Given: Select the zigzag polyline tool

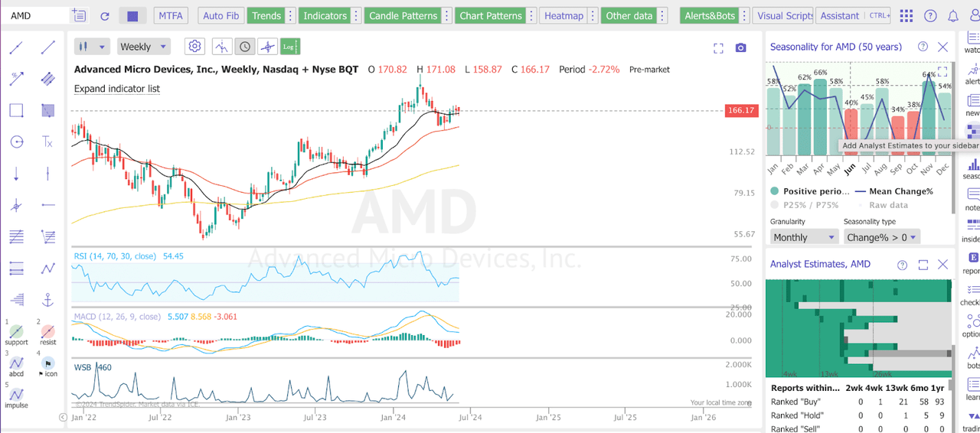Looking at the screenshot, I should pos(48,268).
